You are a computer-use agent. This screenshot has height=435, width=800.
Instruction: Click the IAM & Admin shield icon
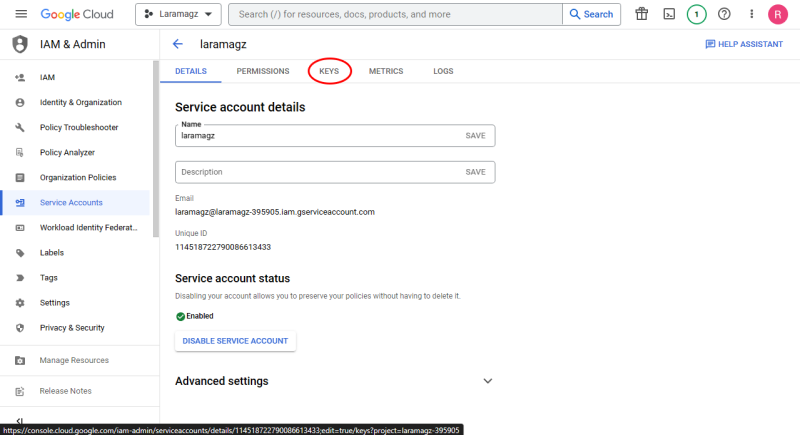tap(20, 44)
